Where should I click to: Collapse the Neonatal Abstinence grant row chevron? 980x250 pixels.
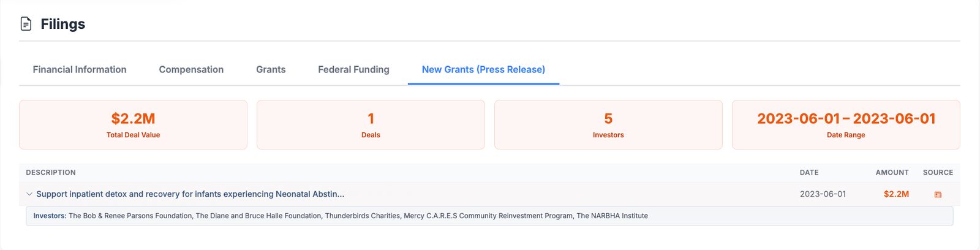(29, 194)
